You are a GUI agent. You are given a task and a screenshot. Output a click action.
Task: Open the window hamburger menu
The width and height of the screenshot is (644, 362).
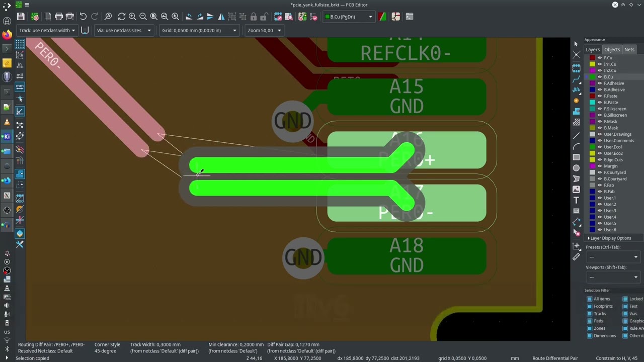(x=27, y=5)
